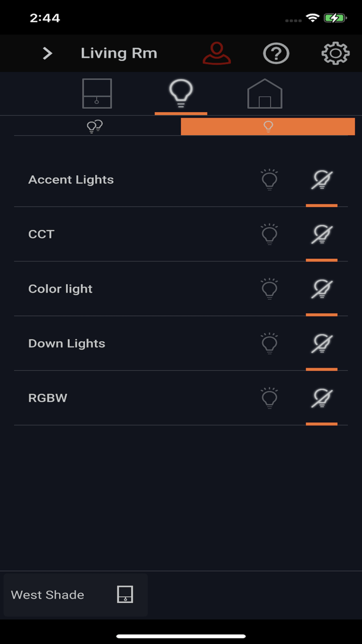This screenshot has width=362, height=644.
Task: Tap the iPhone home indicator bar
Action: [x=181, y=636]
